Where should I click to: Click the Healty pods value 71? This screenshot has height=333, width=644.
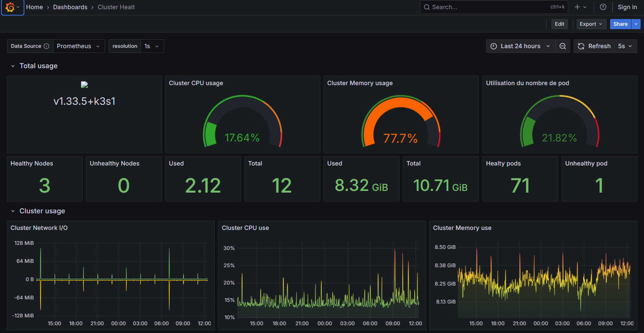tap(520, 185)
